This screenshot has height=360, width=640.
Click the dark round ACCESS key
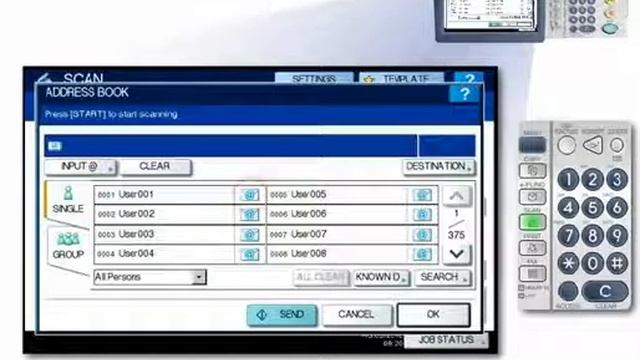[x=568, y=291]
